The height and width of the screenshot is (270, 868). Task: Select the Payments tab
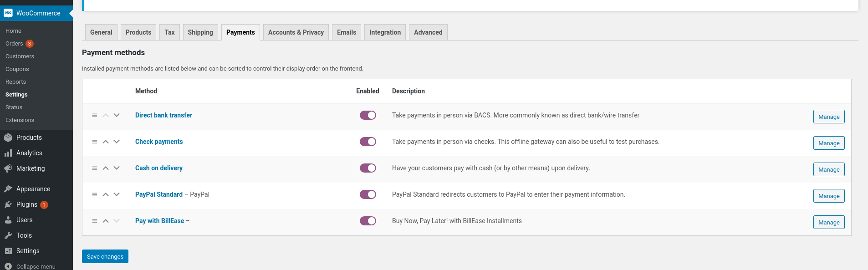point(240,32)
